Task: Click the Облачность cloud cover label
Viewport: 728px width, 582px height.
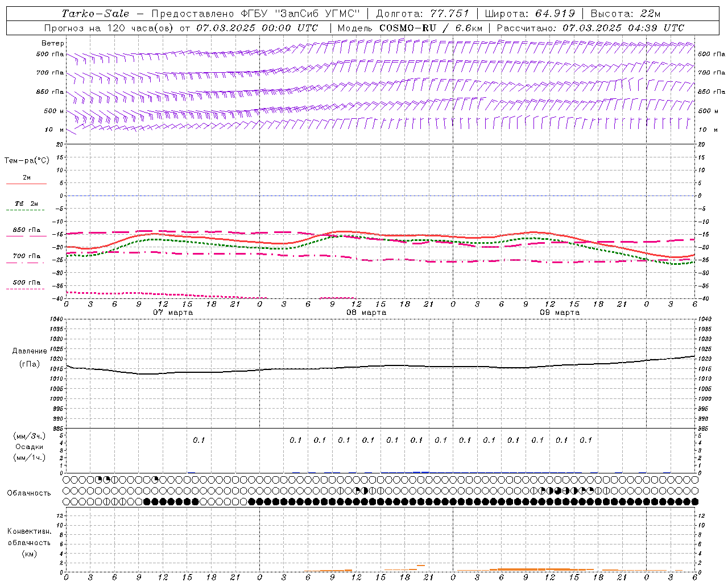Action: (x=29, y=493)
